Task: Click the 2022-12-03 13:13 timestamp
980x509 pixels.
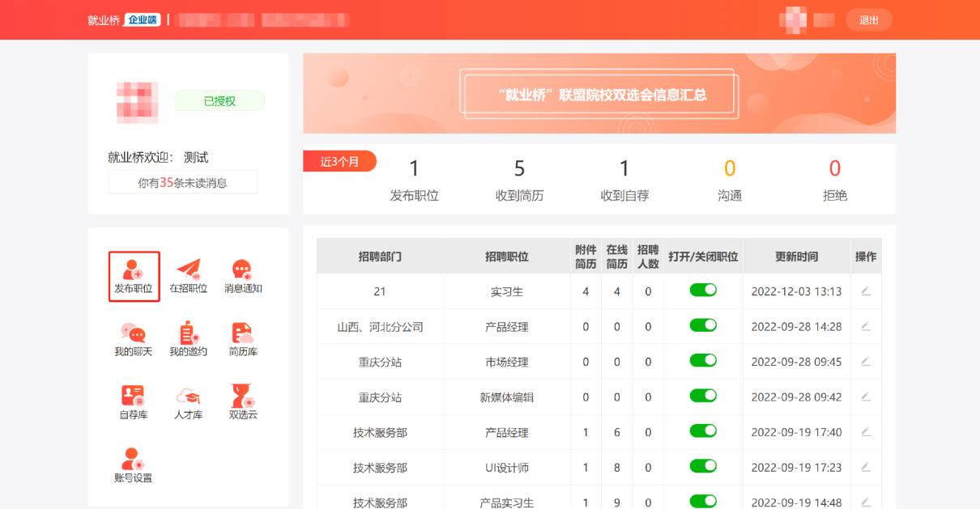Action: coord(797,291)
